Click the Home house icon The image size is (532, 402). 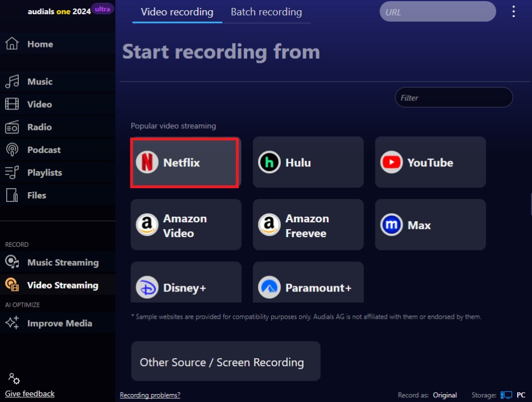[x=12, y=44]
